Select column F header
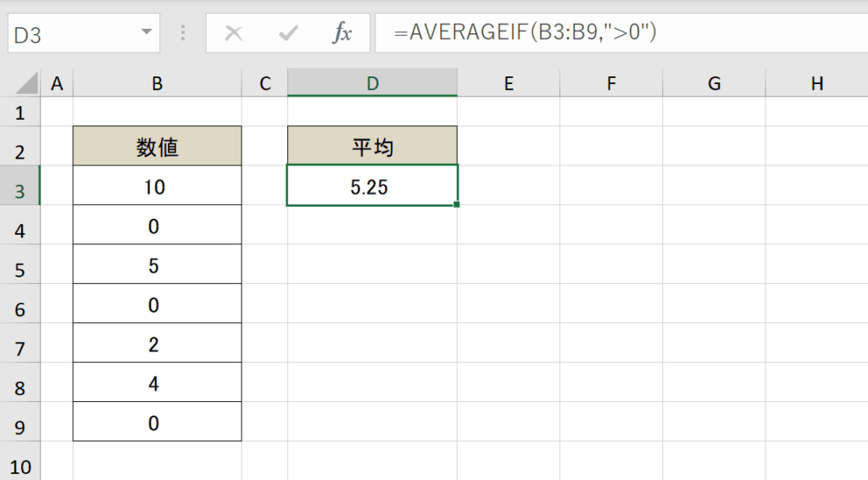Viewport: 868px width, 480px height. (611, 83)
